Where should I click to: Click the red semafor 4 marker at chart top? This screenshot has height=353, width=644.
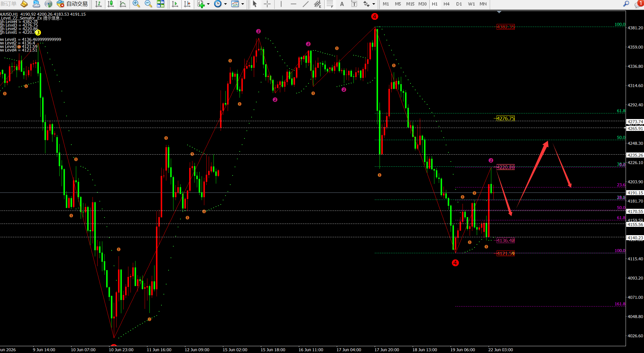pyautogui.click(x=374, y=17)
